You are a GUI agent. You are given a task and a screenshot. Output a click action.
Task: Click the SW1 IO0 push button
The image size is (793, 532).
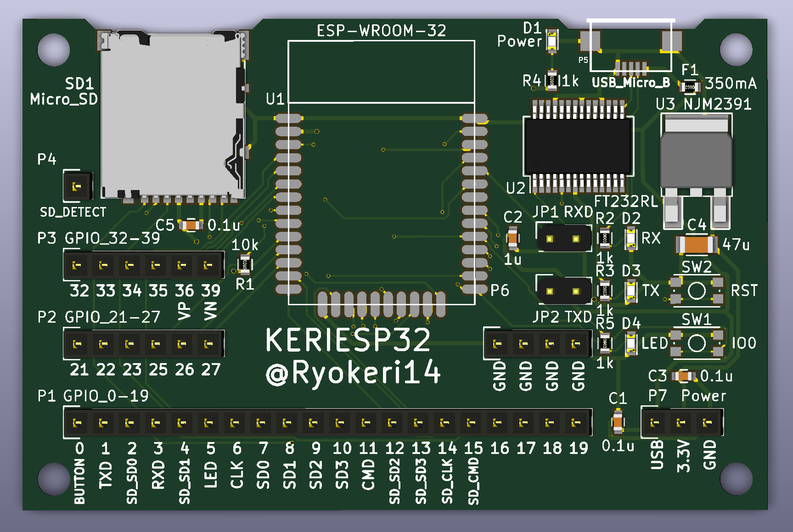pyautogui.click(x=697, y=343)
